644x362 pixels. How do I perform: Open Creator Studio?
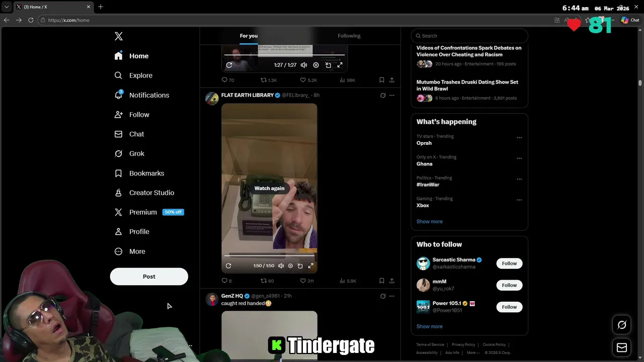click(x=144, y=193)
